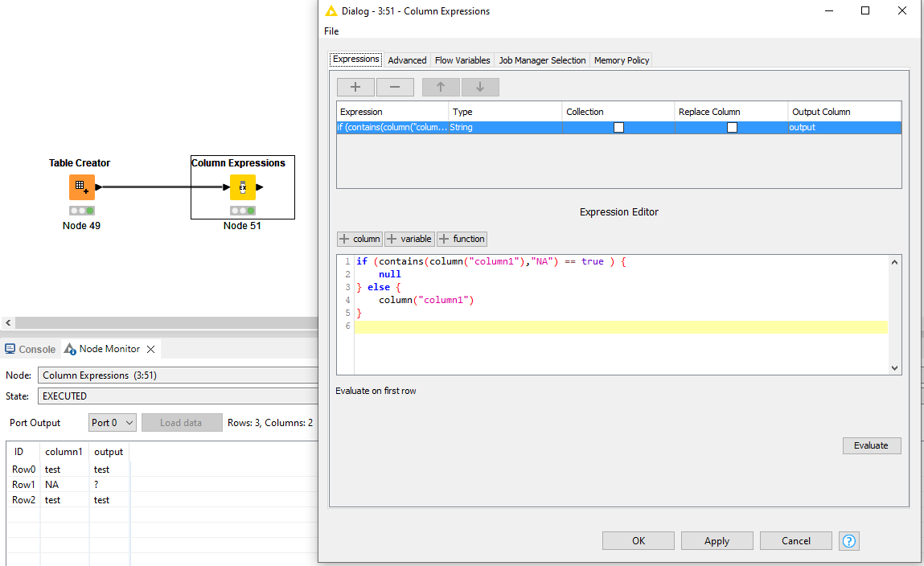Click the Type column header
The width and height of the screenshot is (924, 566).
pos(505,112)
